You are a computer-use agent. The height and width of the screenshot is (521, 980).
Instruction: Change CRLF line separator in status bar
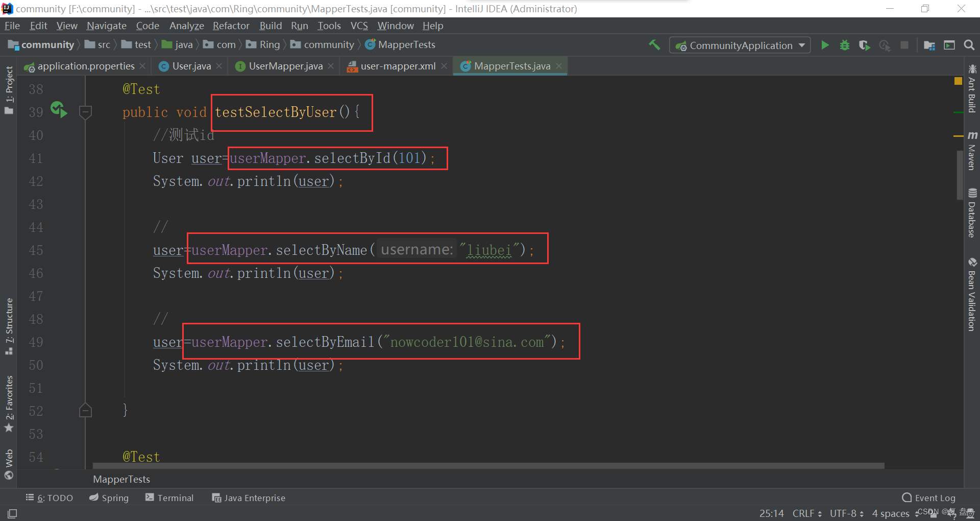[807, 513]
